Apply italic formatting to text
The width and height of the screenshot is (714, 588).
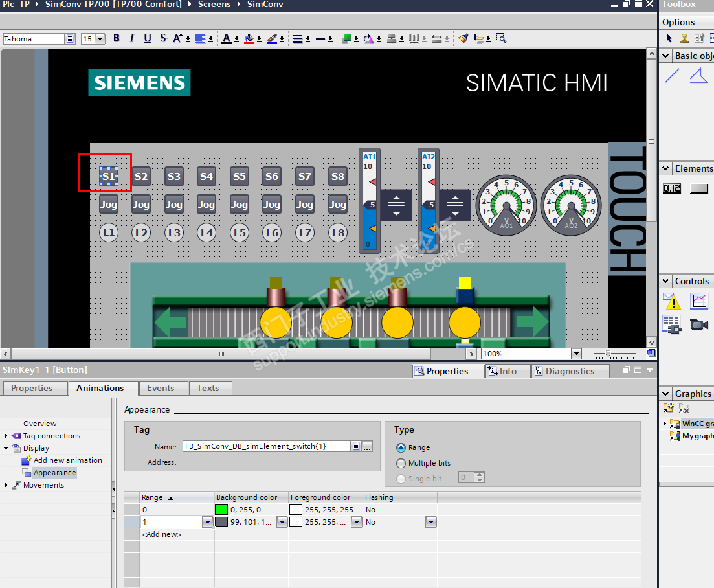pyautogui.click(x=132, y=38)
